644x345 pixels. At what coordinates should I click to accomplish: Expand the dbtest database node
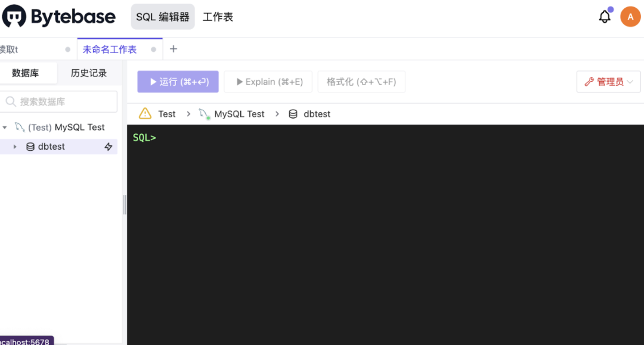tap(15, 147)
